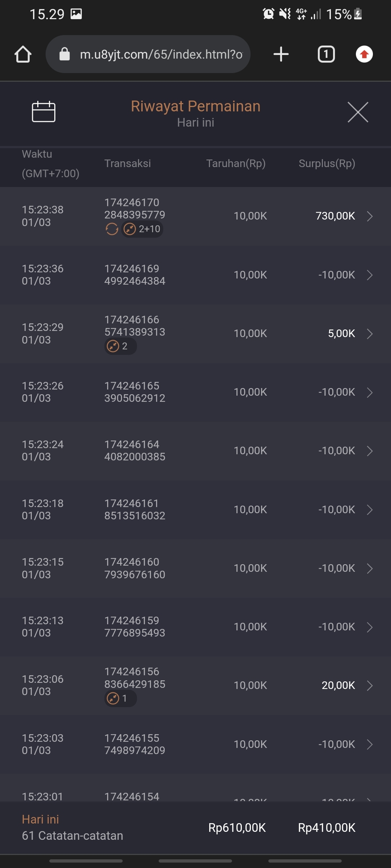
Task: Expand details of the 730,00K surplus record
Action: (370, 216)
